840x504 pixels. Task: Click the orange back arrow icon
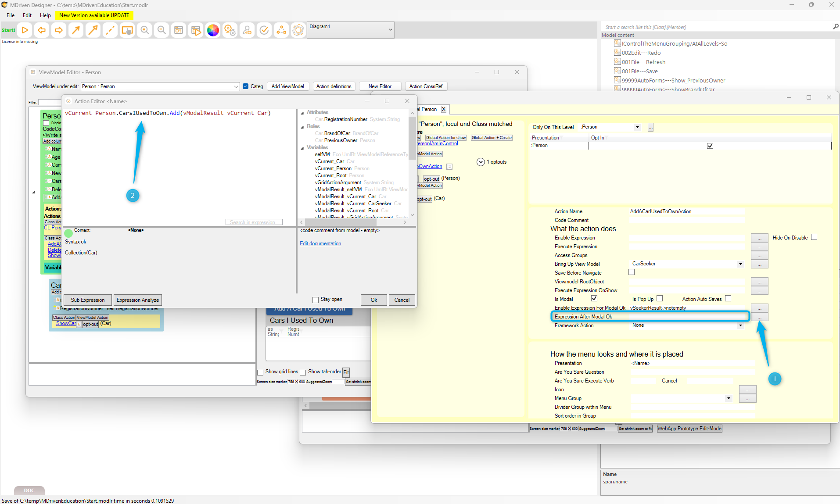42,30
